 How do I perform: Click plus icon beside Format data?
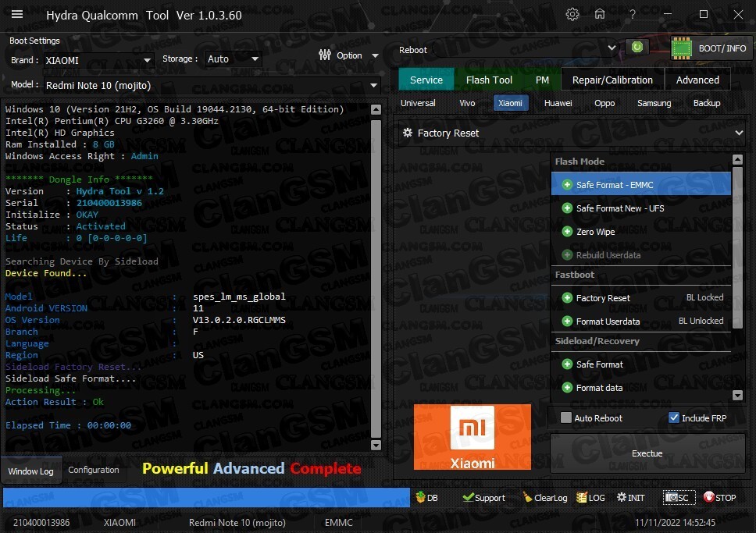[x=567, y=388]
